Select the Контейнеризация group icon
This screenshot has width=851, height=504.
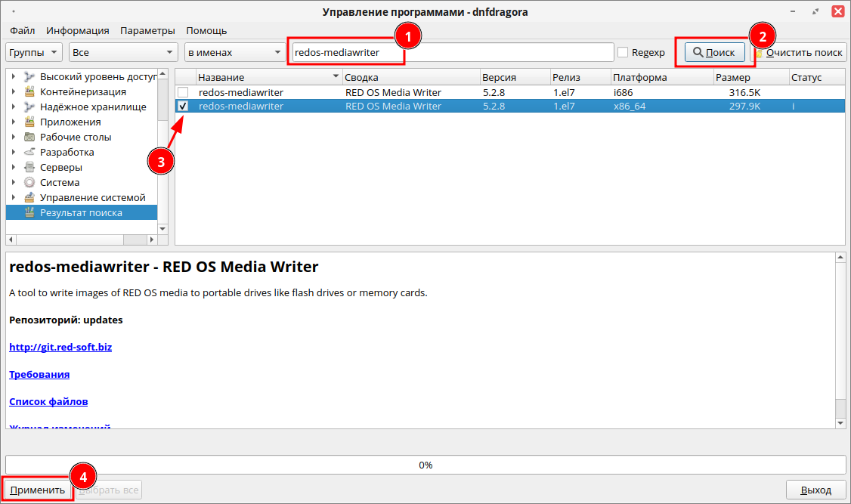tap(29, 91)
